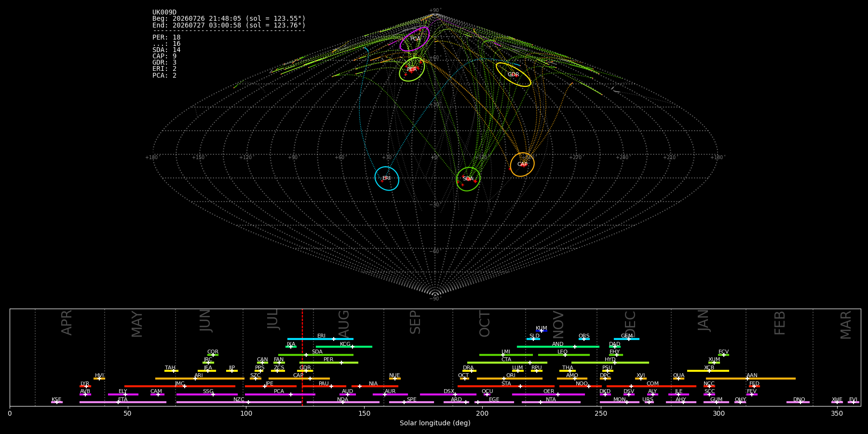Select the KUM shower marker
The image size is (868, 434).
542,331
